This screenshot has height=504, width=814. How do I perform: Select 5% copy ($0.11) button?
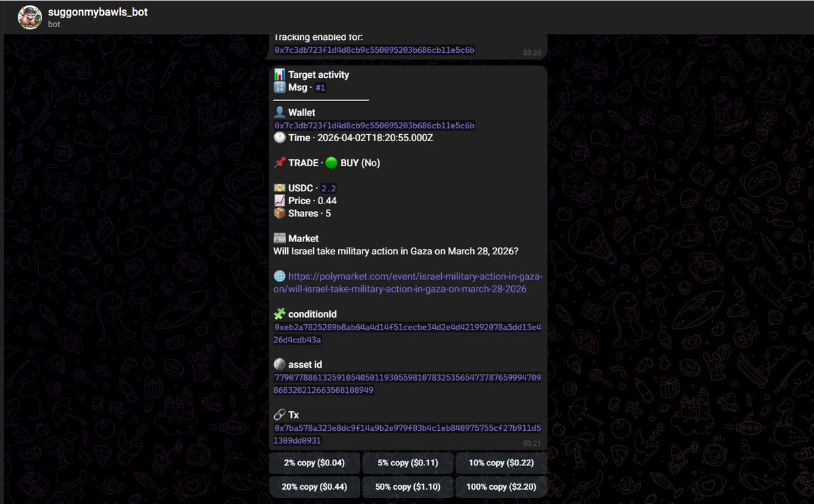click(407, 463)
